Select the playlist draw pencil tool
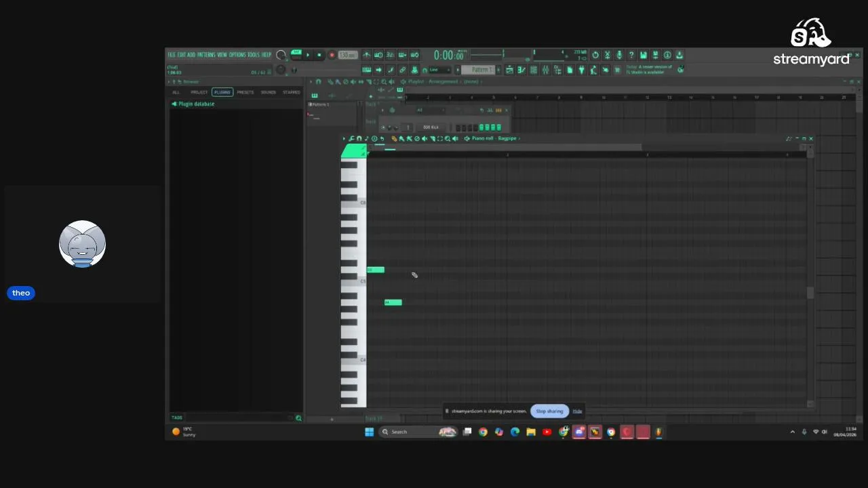This screenshot has height=488, width=868. (330, 82)
